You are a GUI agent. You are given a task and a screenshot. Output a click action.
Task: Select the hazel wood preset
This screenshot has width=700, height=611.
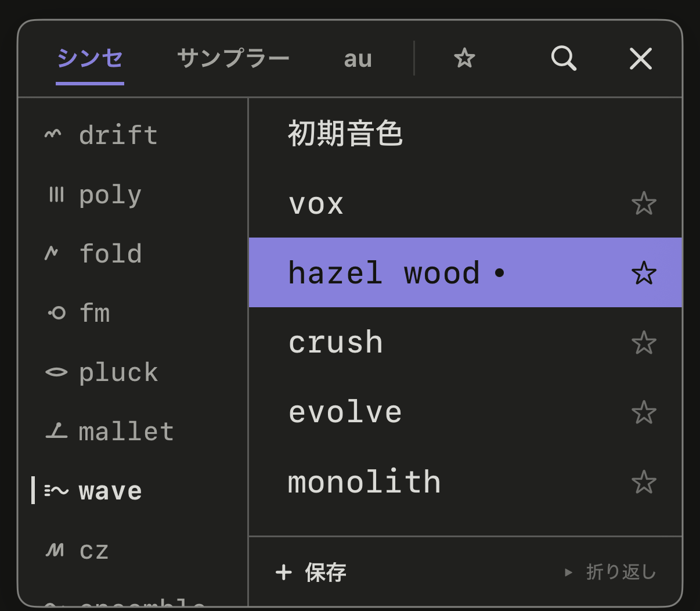tap(465, 272)
